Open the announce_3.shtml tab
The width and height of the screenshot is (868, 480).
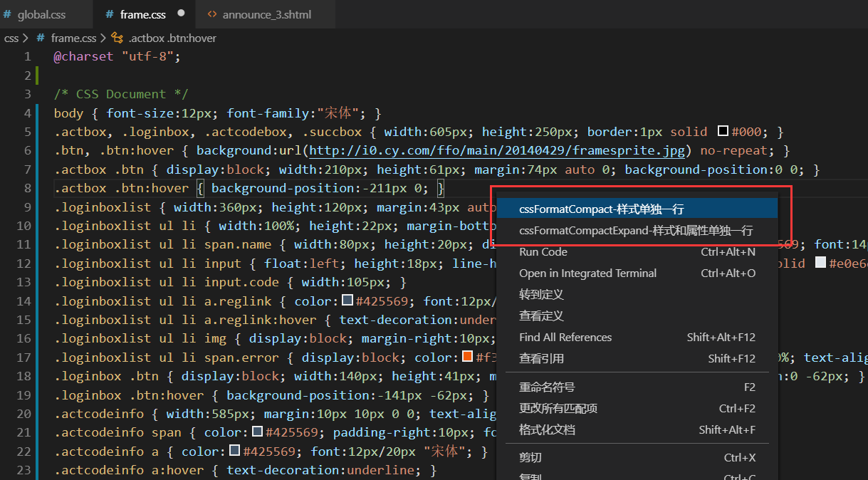pos(266,14)
